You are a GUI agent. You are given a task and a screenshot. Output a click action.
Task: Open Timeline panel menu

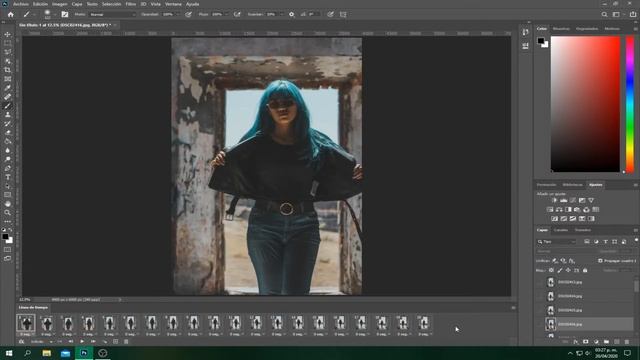[x=513, y=308]
